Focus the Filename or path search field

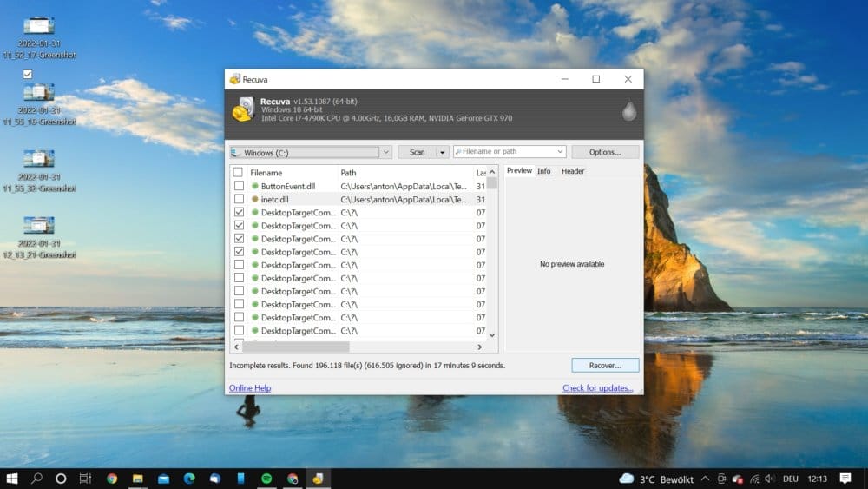tap(503, 151)
